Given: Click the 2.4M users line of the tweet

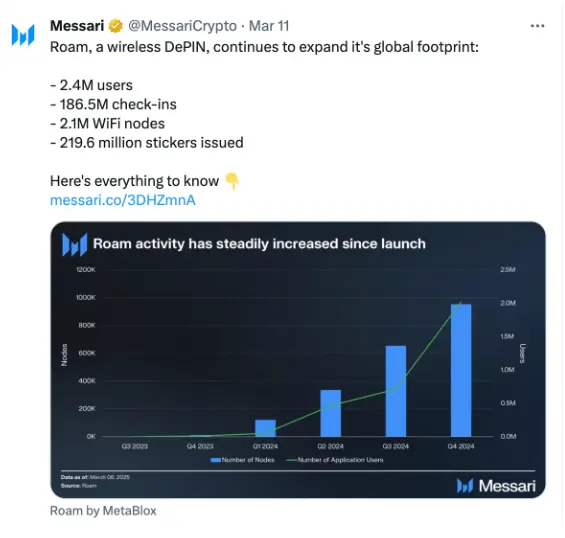Looking at the screenshot, I should pos(92,85).
